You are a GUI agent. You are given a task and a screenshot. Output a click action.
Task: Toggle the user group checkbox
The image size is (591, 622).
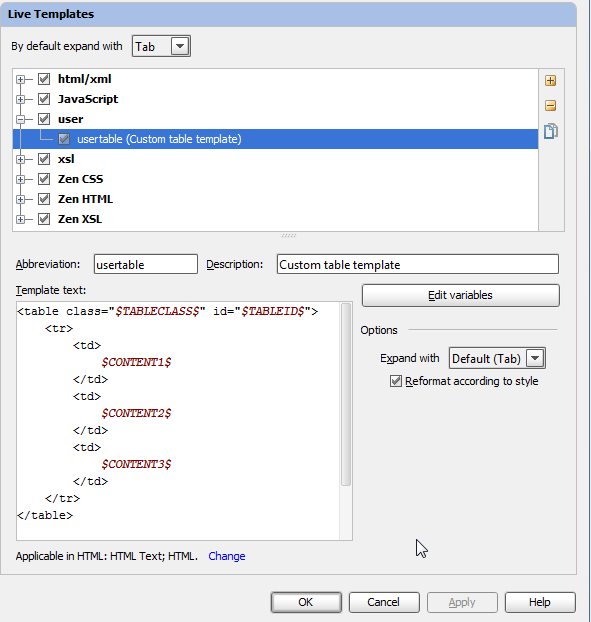point(44,119)
